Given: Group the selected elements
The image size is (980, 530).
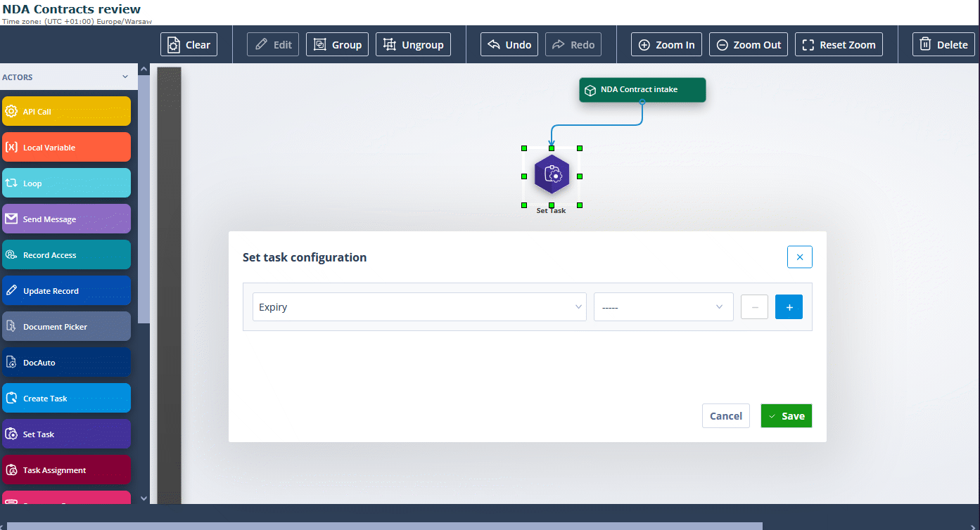Looking at the screenshot, I should click(x=338, y=44).
